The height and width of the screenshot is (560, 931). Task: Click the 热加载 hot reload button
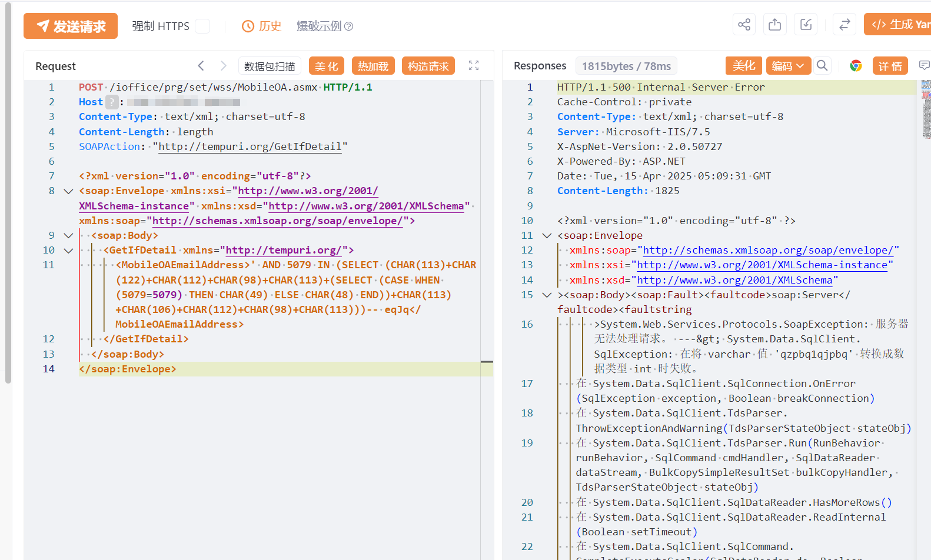(373, 66)
